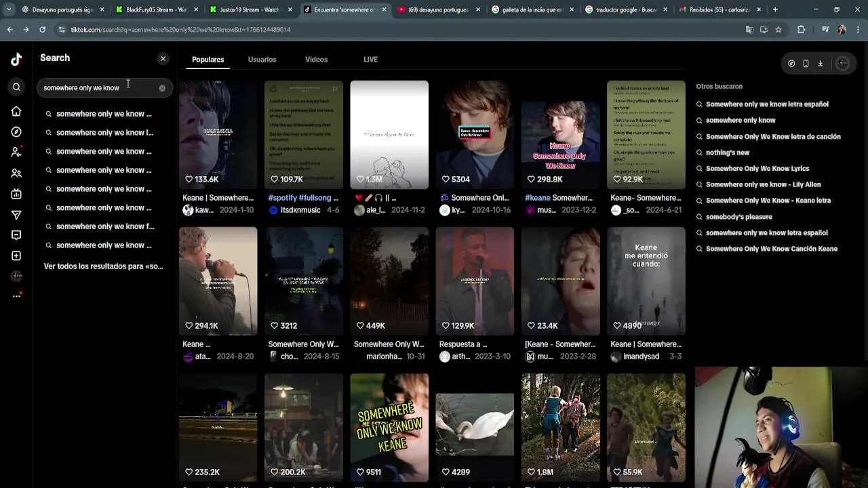Open the Friends icon in the sidebar
Image resolution: width=868 pixels, height=488 pixels.
pos(16,174)
